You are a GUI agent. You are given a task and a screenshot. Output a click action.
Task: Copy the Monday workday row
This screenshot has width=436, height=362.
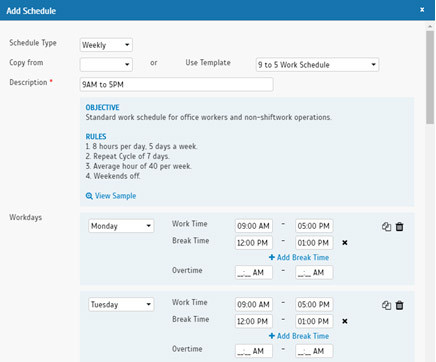tap(386, 227)
